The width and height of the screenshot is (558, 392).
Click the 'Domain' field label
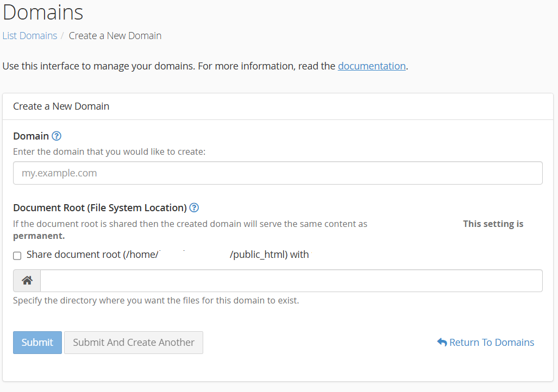31,136
